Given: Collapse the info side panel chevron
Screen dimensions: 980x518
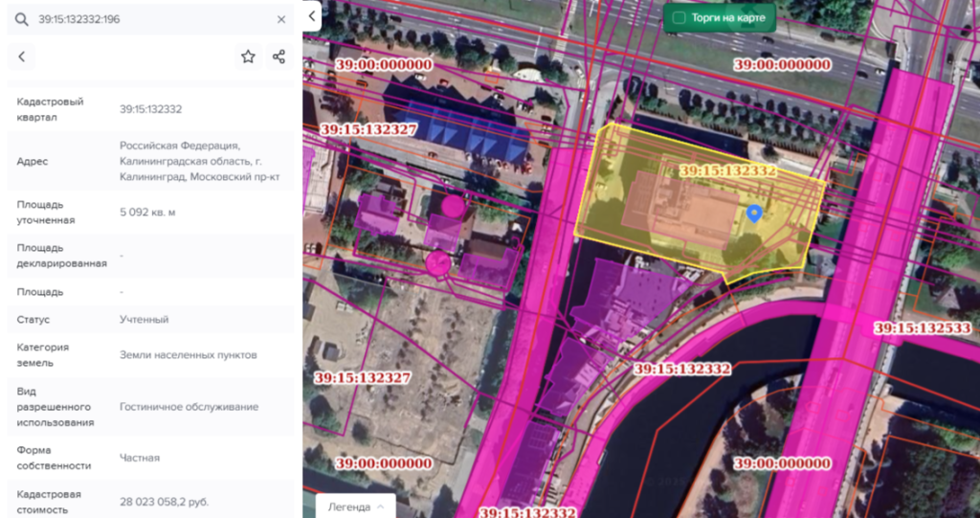Looking at the screenshot, I should pyautogui.click(x=311, y=16).
